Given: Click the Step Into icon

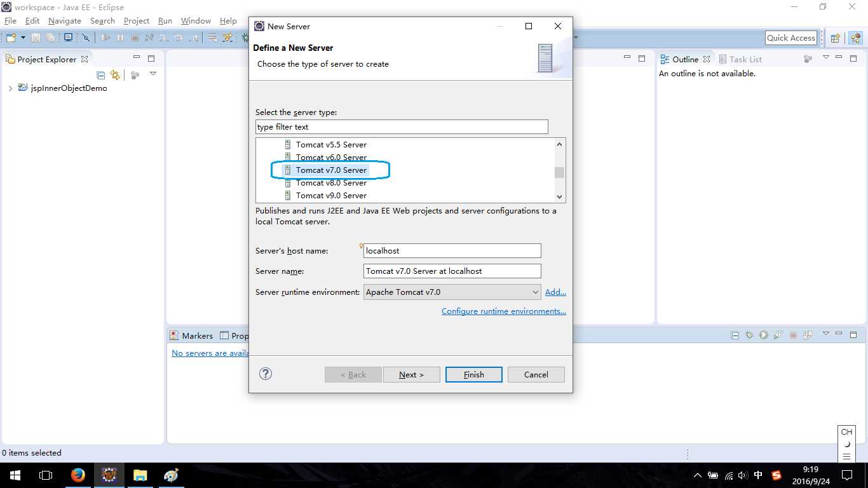Looking at the screenshot, I should pos(163,38).
